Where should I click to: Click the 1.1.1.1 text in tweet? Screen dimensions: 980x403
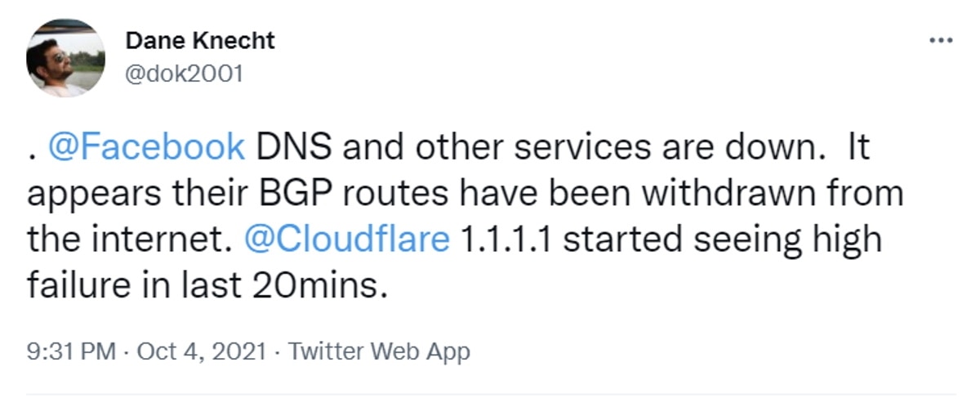pyautogui.click(x=506, y=240)
